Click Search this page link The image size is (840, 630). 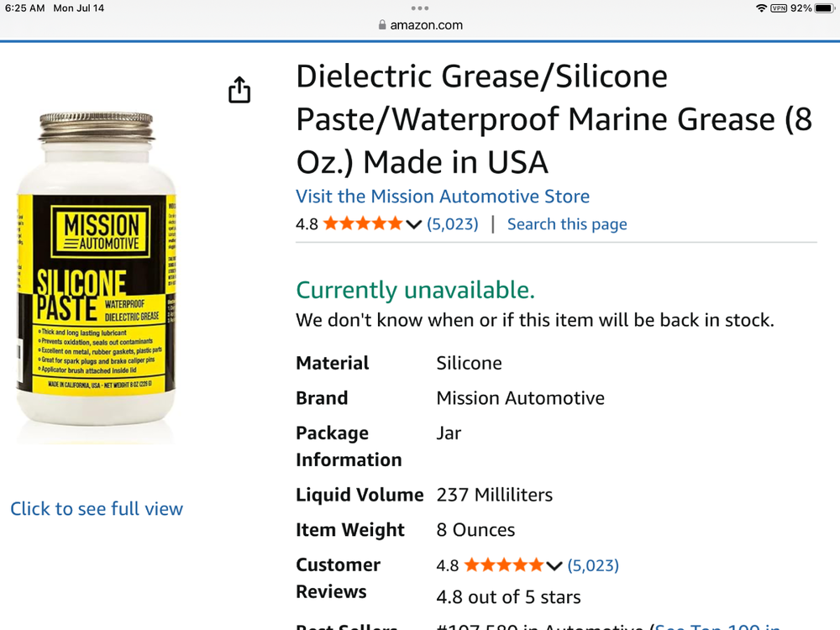tap(567, 224)
